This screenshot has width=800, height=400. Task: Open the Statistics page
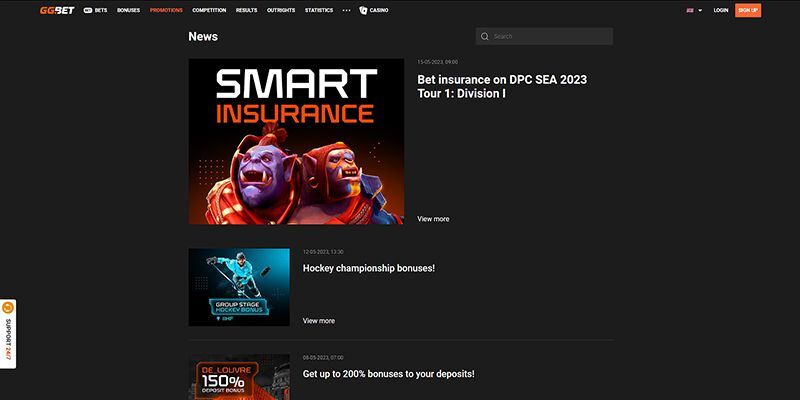(319, 10)
